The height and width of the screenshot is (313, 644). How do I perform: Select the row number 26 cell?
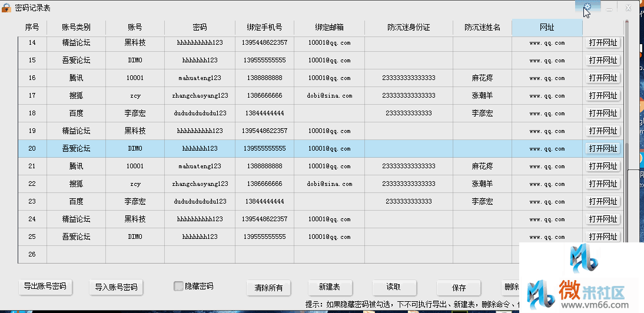pos(32,254)
